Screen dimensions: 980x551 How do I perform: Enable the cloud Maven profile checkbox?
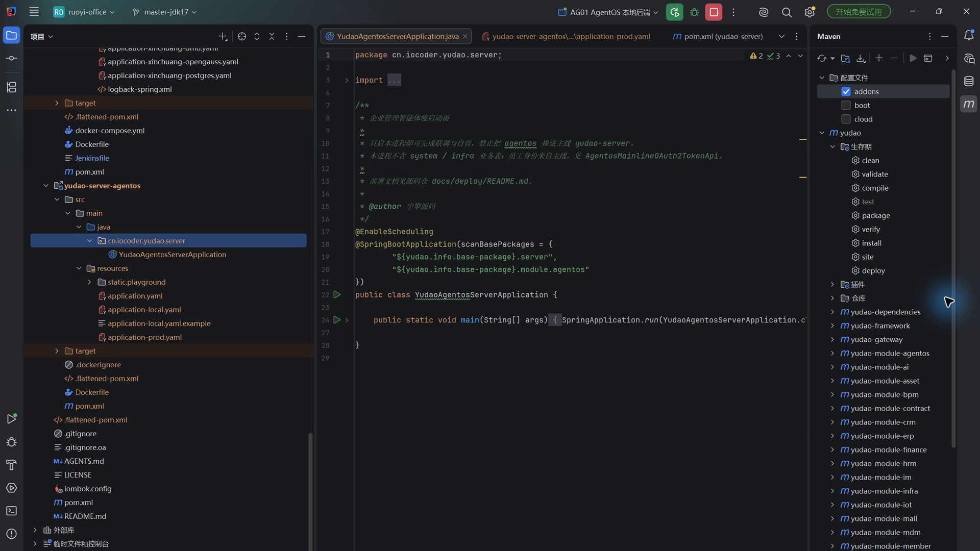[846, 119]
